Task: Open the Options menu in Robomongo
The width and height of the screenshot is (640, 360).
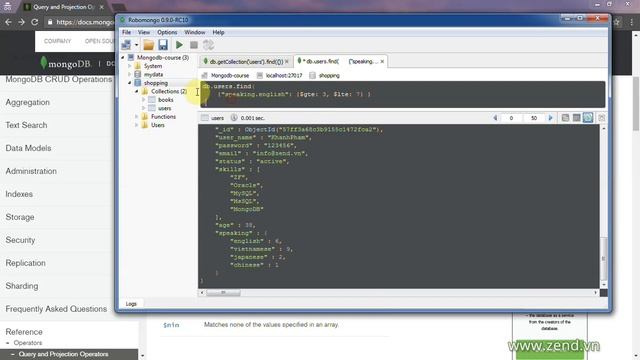Action: 167,32
